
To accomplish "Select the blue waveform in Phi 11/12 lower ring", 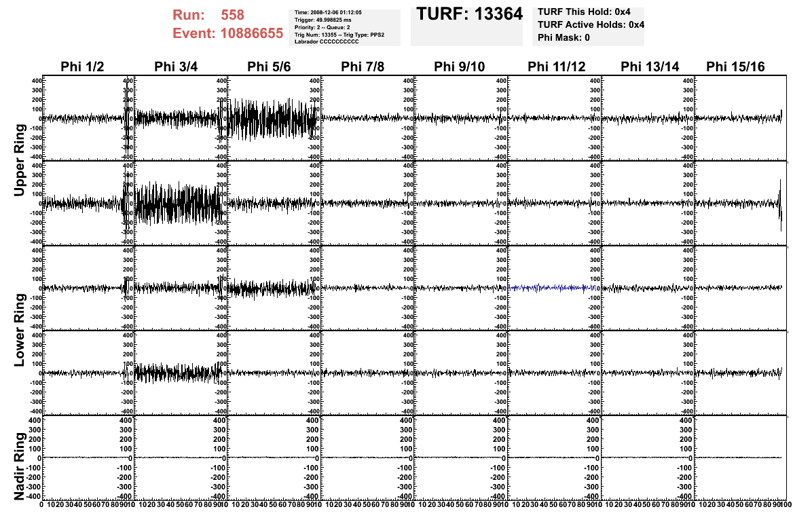I will click(x=552, y=287).
